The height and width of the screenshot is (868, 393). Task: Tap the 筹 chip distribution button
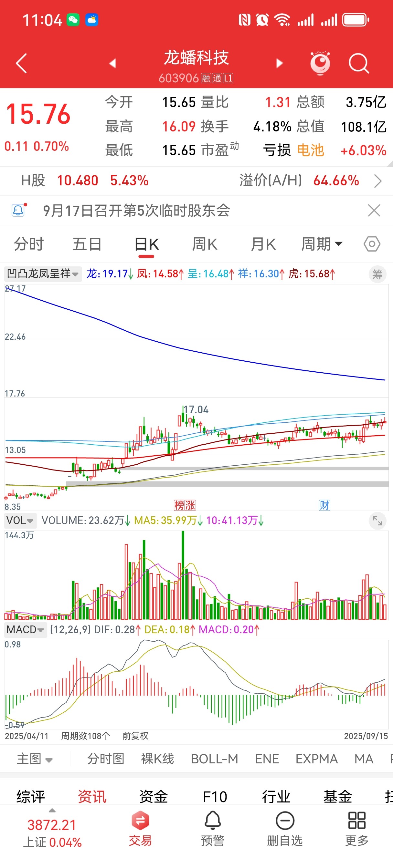377,274
